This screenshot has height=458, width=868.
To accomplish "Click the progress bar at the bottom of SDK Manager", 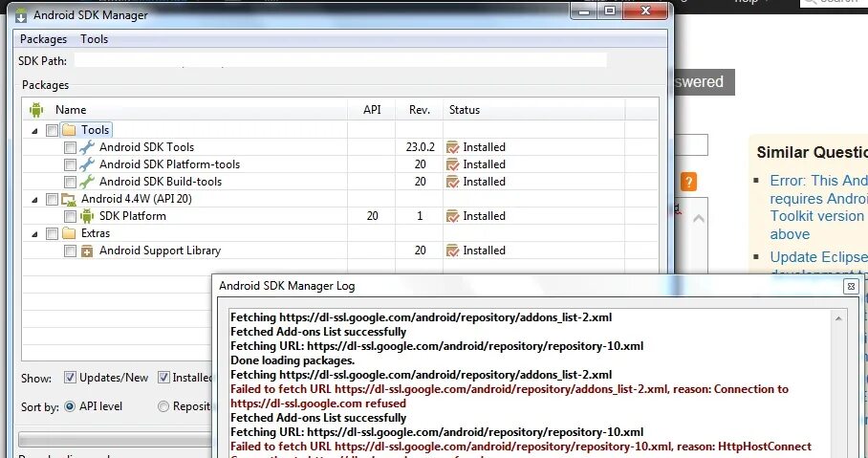I will coord(115,440).
